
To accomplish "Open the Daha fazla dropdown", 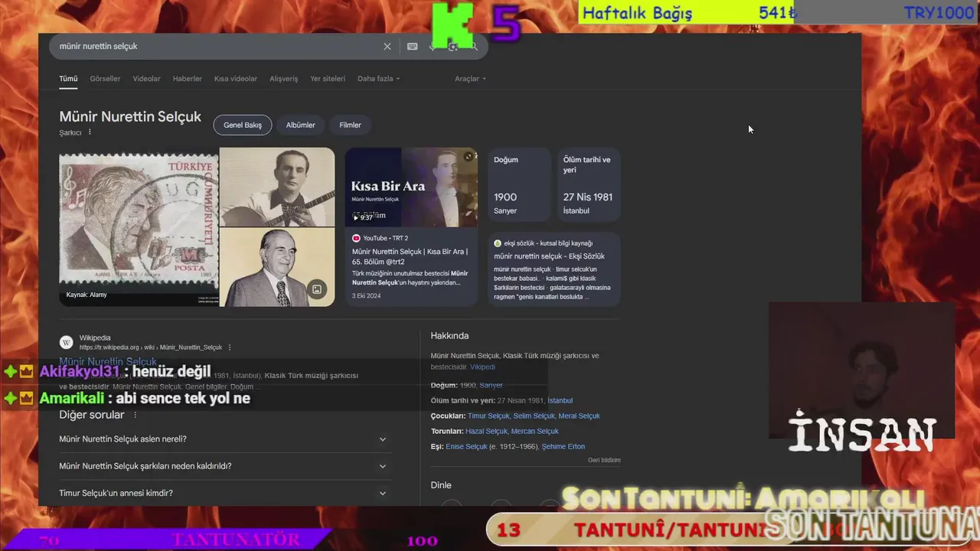I will pyautogui.click(x=378, y=79).
